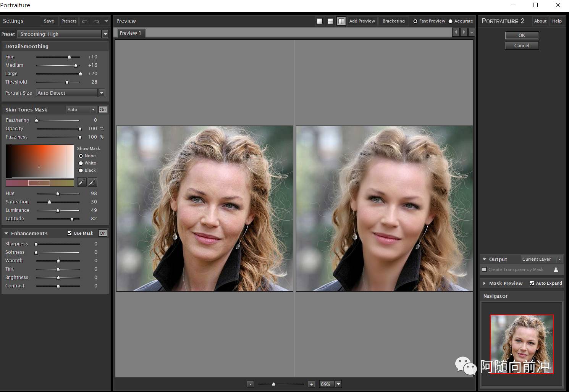Toggle the Auto Expand checkbox
569x392 pixels.
(532, 283)
